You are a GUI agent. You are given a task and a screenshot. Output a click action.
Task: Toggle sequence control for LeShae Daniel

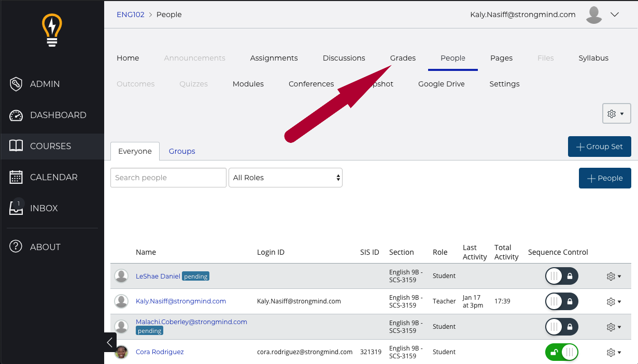coord(562,276)
